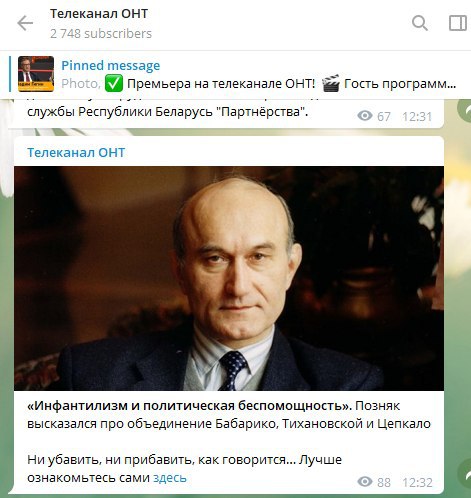Select the bold headline «Инфантилизм и политическая беспомощность»
Viewport: 471px width, 498px height.
click(x=190, y=406)
